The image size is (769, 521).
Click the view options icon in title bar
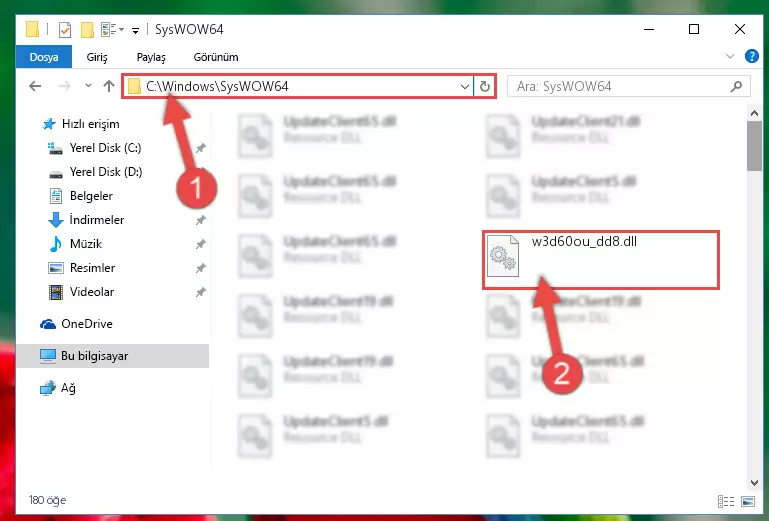pos(108,30)
